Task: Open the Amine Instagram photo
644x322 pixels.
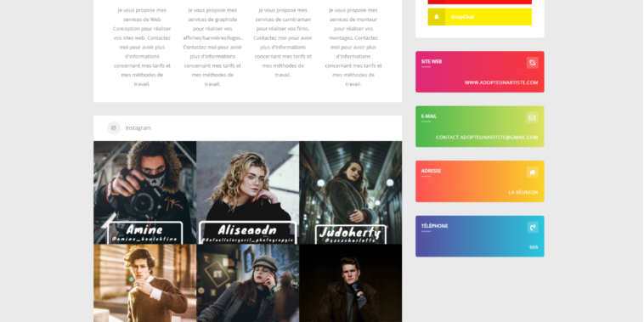Action: click(x=145, y=193)
